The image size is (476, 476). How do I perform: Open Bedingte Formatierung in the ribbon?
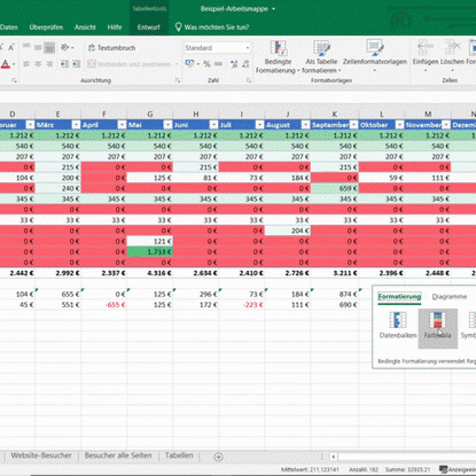coord(277,58)
